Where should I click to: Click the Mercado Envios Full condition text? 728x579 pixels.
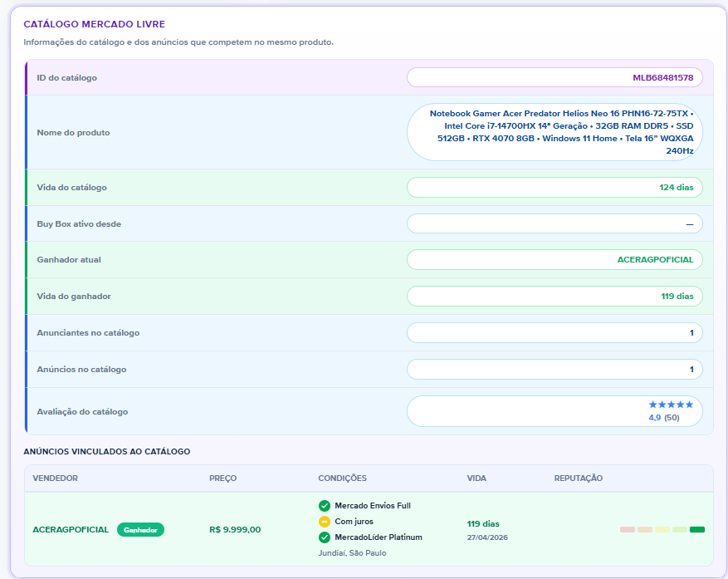[373, 506]
